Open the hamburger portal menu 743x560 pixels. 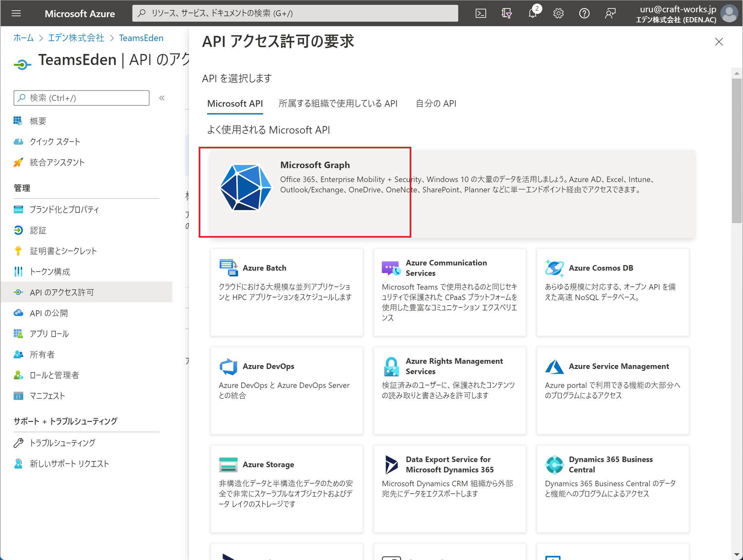pyautogui.click(x=16, y=14)
